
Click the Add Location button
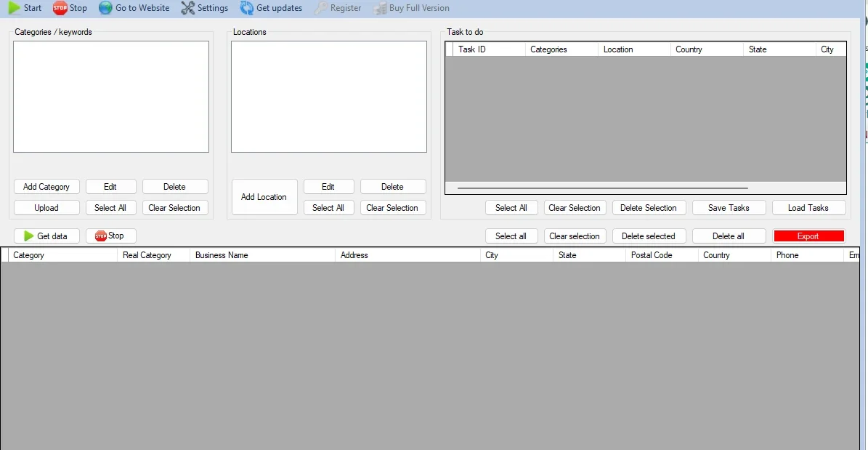tap(264, 197)
